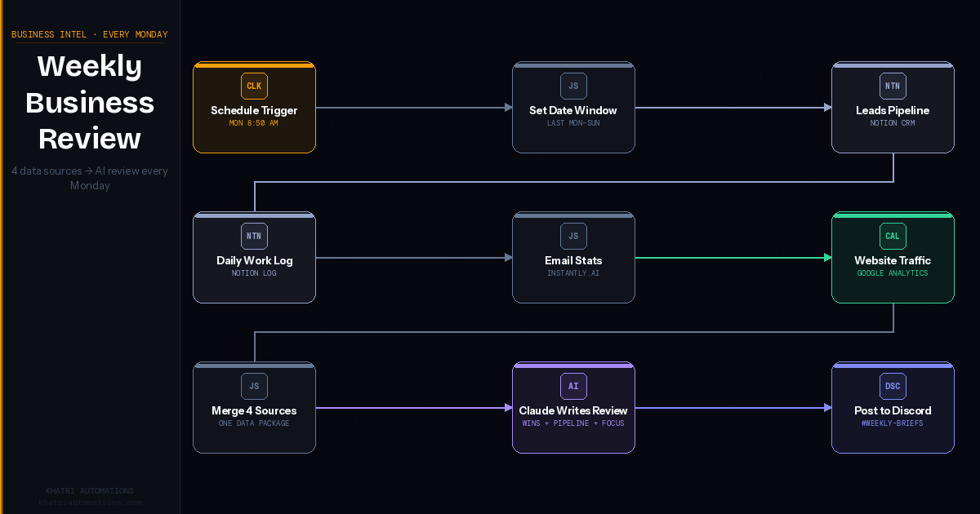Screen dimensions: 980x514
Task: Click the DSC icon on Post to Discord
Action: pos(893,387)
